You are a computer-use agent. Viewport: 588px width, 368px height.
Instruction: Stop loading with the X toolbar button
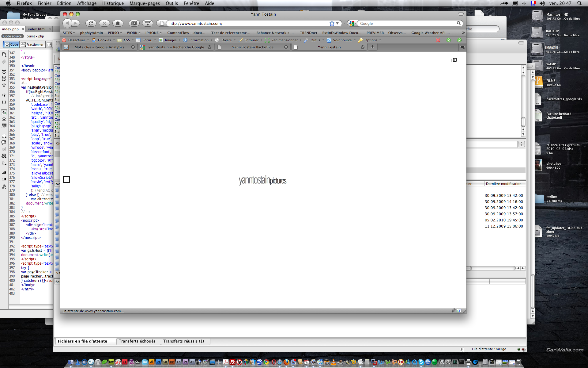(x=104, y=23)
